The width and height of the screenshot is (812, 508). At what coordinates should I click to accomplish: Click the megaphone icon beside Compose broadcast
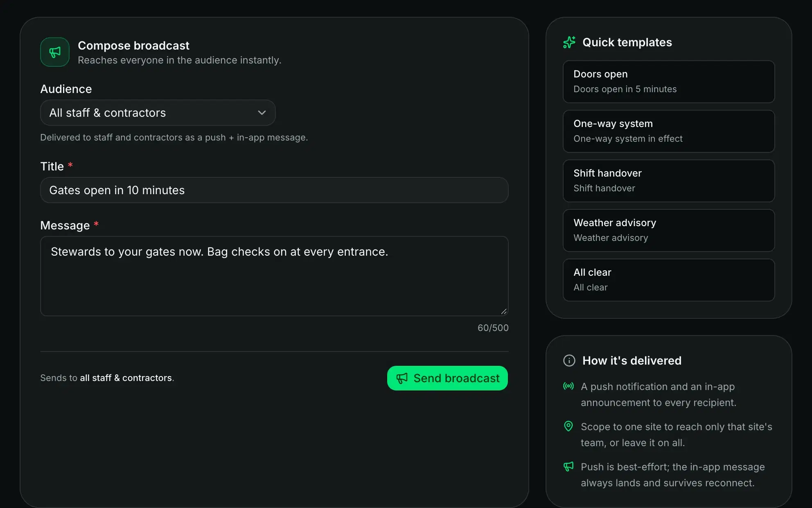pos(55,52)
